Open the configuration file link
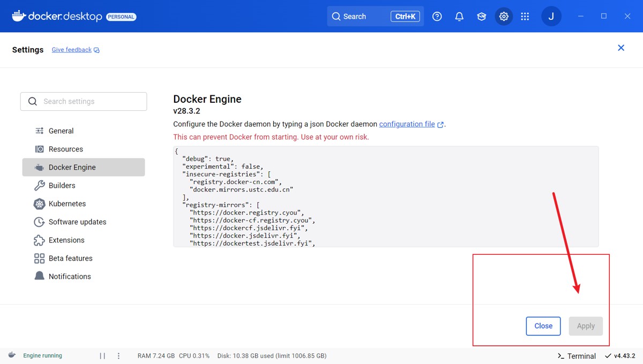The image size is (643, 364). [407, 124]
